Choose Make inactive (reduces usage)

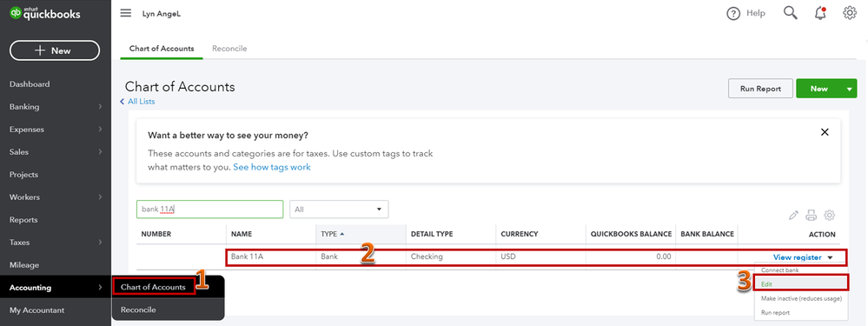(x=801, y=298)
